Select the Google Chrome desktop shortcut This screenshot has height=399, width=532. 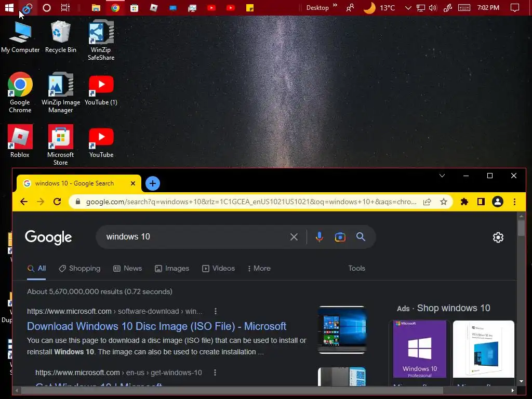(20, 92)
